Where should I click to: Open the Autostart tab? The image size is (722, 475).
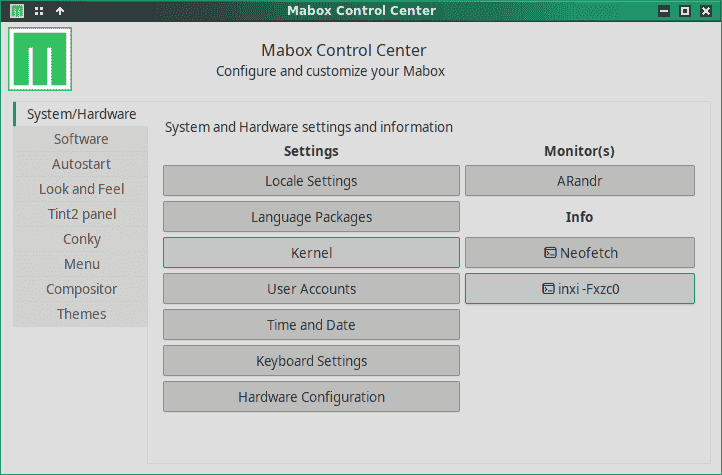(x=81, y=164)
